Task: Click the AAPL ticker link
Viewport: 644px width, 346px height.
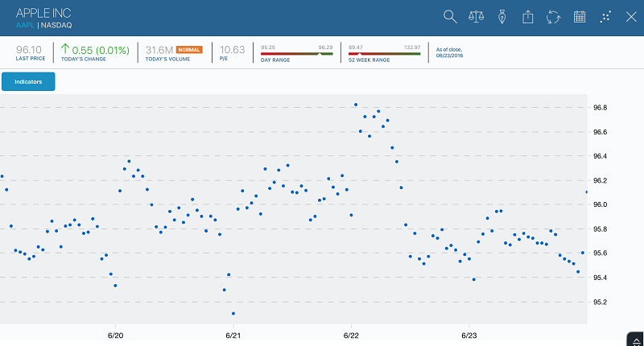Action: [25, 26]
